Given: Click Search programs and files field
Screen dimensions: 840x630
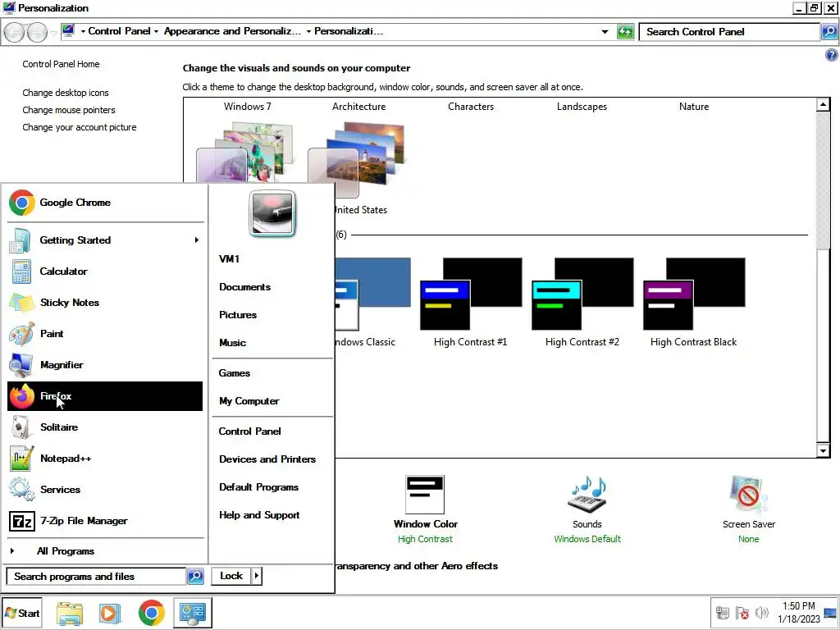Looking at the screenshot, I should point(97,576).
